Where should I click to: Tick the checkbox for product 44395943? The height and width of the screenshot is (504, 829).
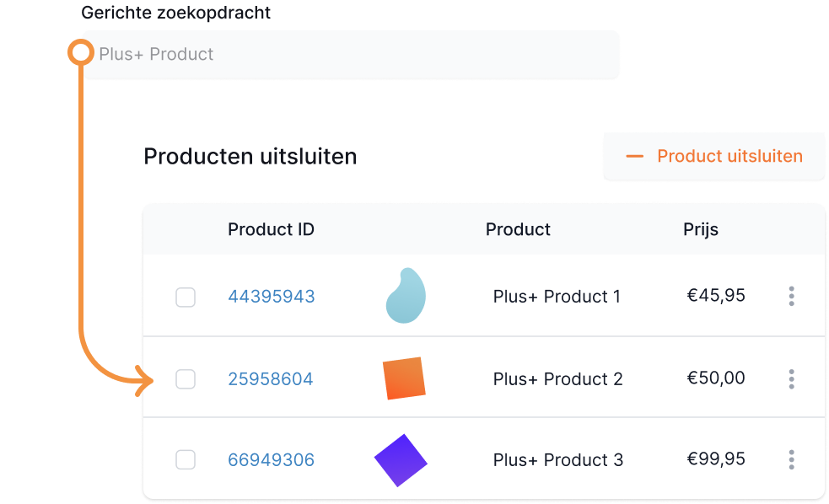click(186, 298)
